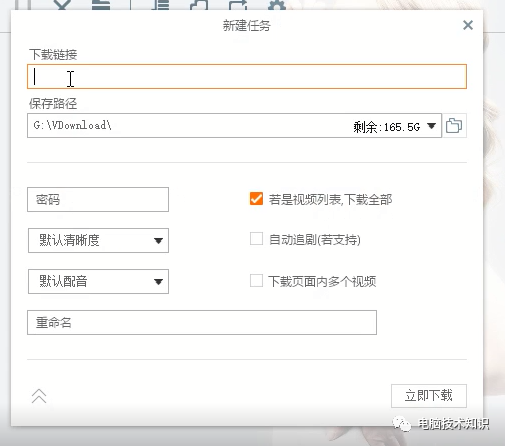The width and height of the screenshot is (505, 446).
Task: Expand the save path dropdown arrow
Action: 431,126
